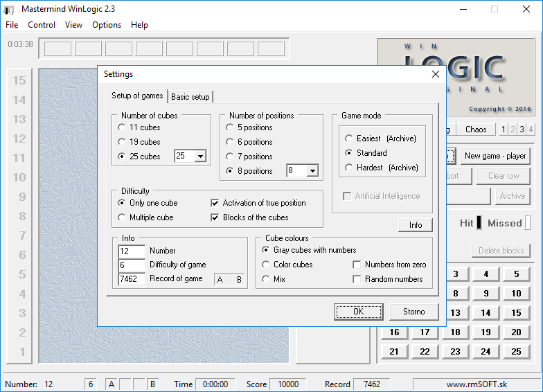Screen dimensions: 543x392
Task: Pick number cube 18
Action: point(456,332)
